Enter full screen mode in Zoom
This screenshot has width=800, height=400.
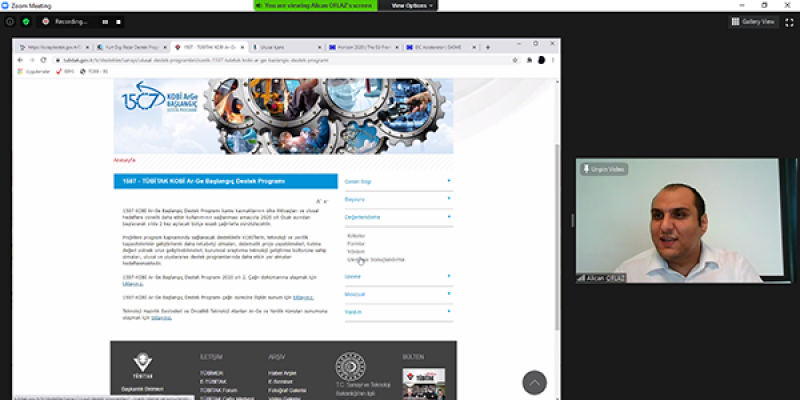[x=789, y=22]
